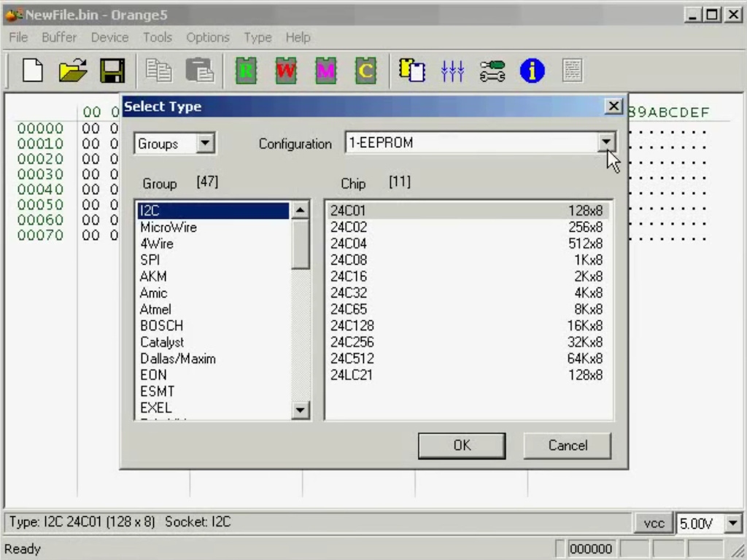Open the Buffer menu
The height and width of the screenshot is (560, 747).
pos(59,37)
